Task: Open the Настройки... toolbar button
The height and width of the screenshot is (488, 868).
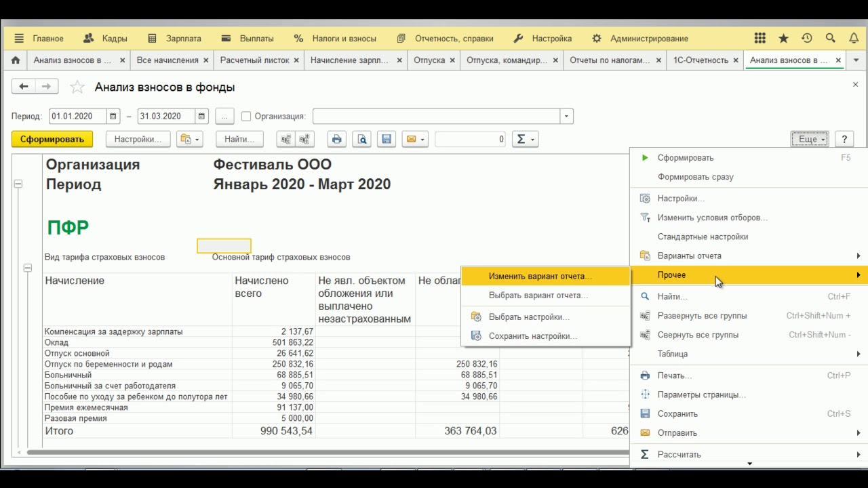Action: click(x=138, y=140)
